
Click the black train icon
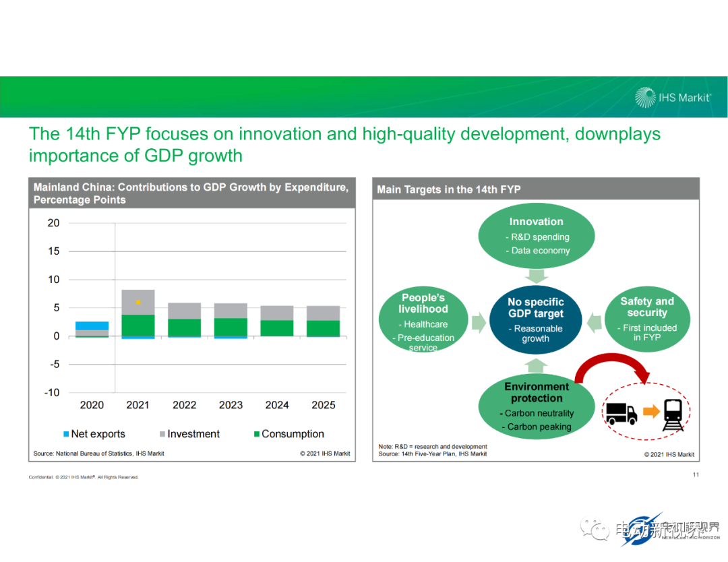(673, 415)
